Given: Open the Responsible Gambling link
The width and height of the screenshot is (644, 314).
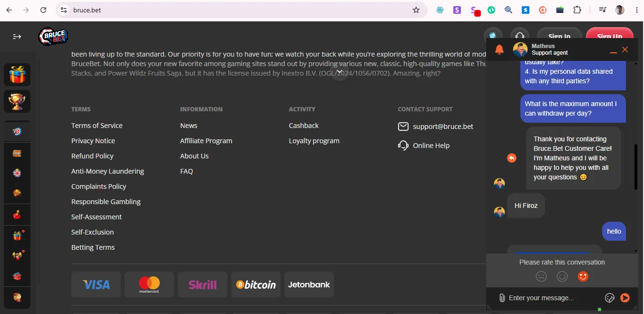Looking at the screenshot, I should (106, 202).
